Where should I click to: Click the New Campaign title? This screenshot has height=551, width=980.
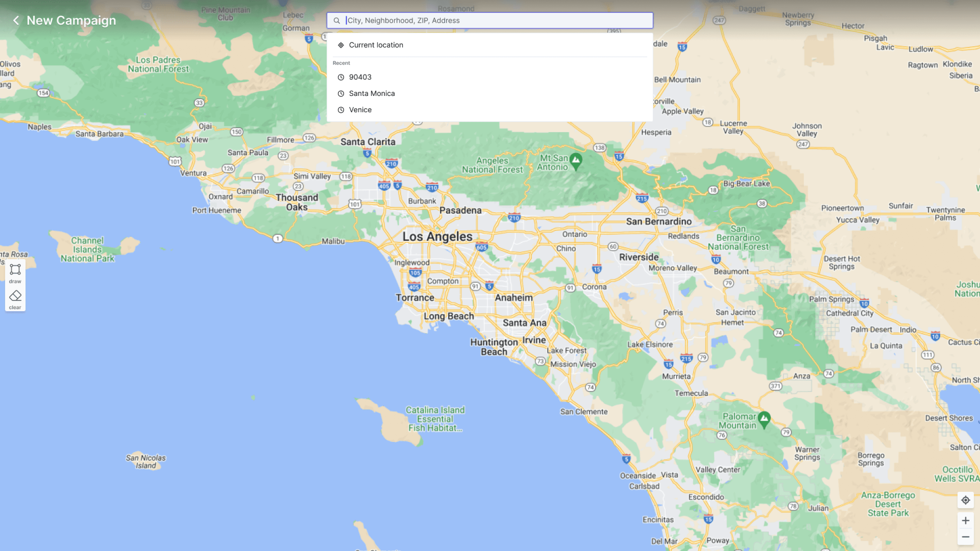pyautogui.click(x=71, y=20)
